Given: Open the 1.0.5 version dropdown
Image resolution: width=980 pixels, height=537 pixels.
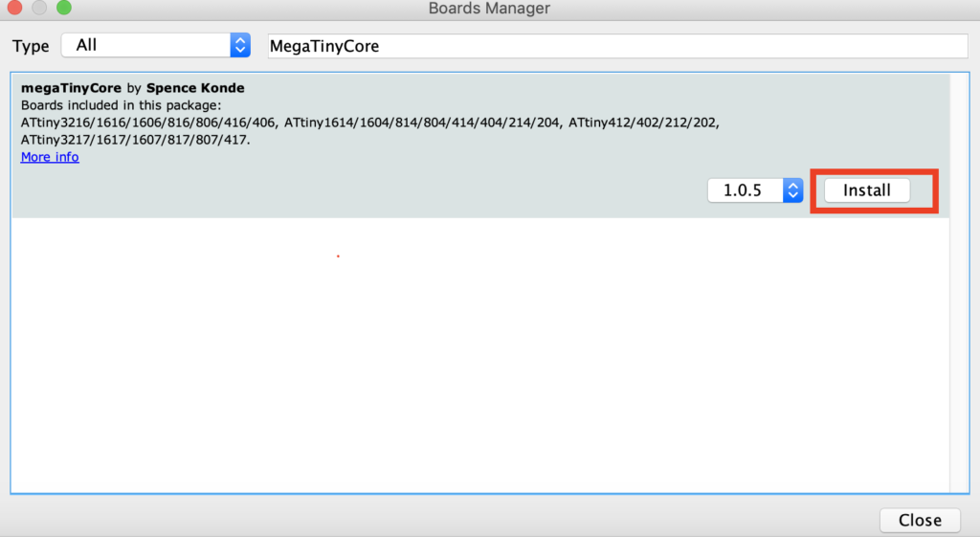Looking at the screenshot, I should pyautogui.click(x=744, y=190).
